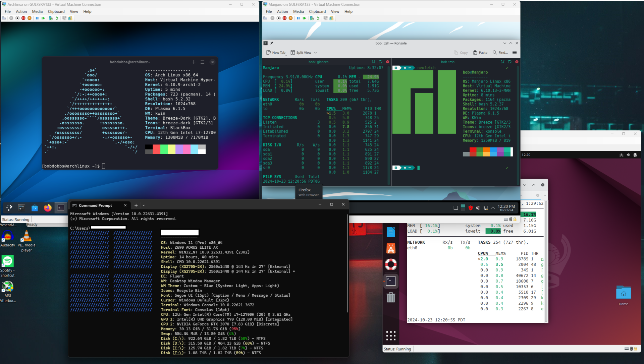
Task: Open Konsole hamburger menu
Action: point(515,53)
